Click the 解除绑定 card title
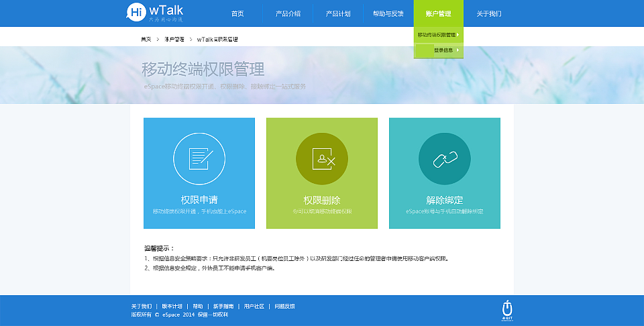Image resolution: width=644 pixels, height=326 pixels. 445,200
